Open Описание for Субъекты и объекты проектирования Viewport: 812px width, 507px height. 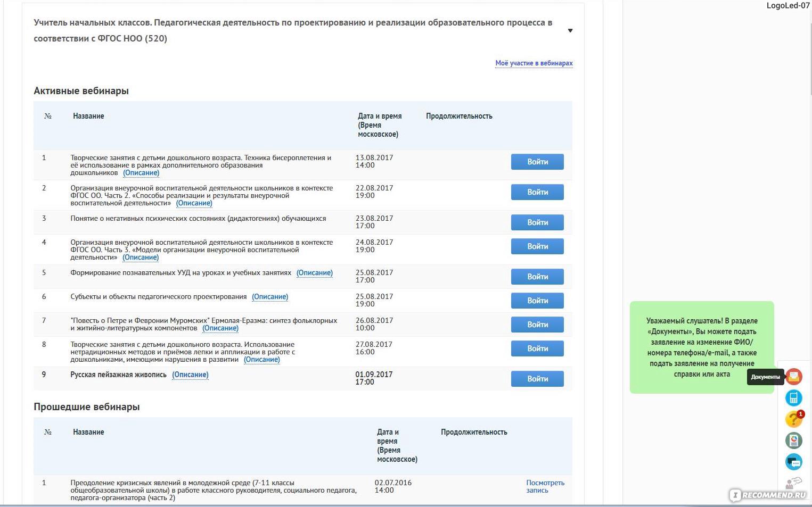coord(270,297)
